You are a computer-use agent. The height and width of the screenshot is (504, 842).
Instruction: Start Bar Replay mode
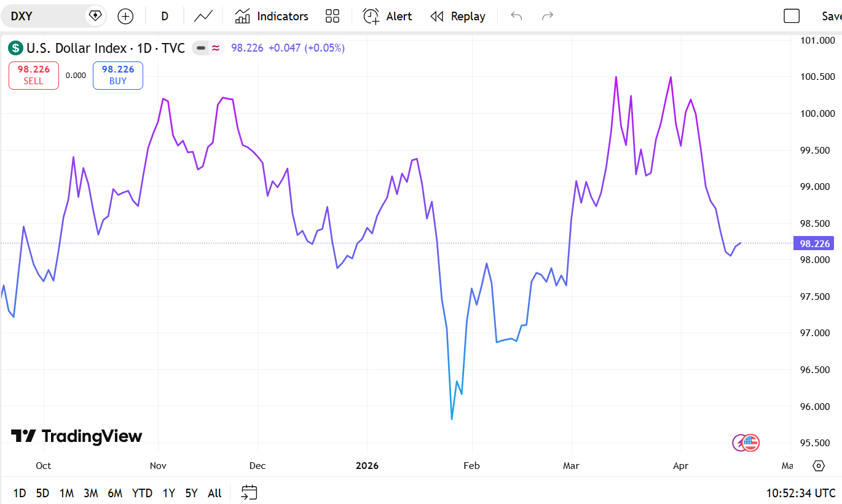458,16
